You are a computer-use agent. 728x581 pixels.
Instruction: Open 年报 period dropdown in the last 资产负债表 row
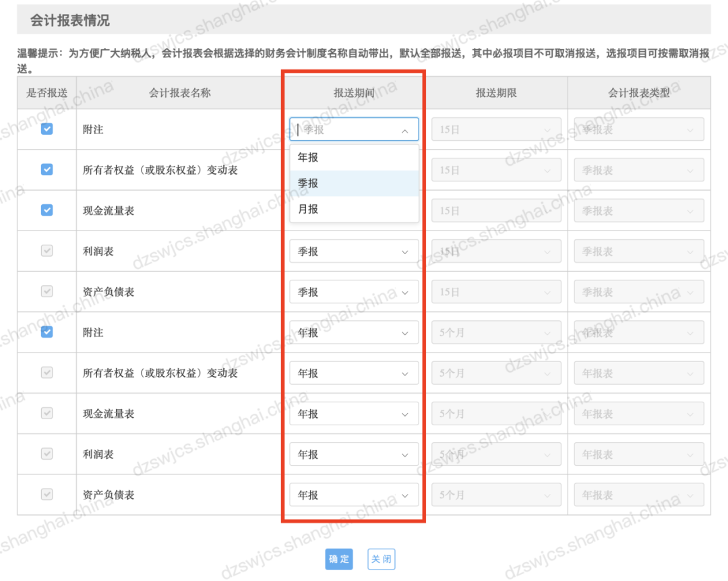click(354, 495)
